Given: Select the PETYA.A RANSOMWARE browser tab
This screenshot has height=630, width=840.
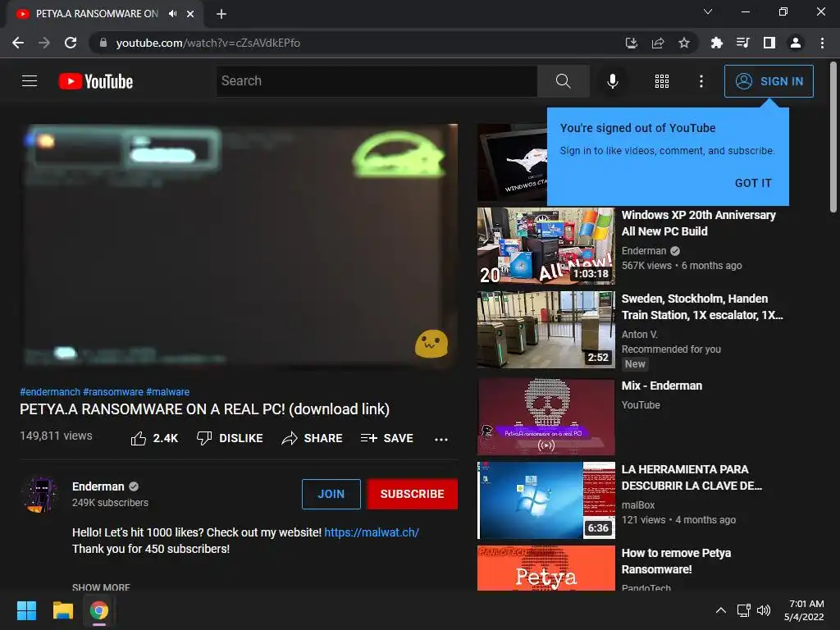Looking at the screenshot, I should click(104, 14).
